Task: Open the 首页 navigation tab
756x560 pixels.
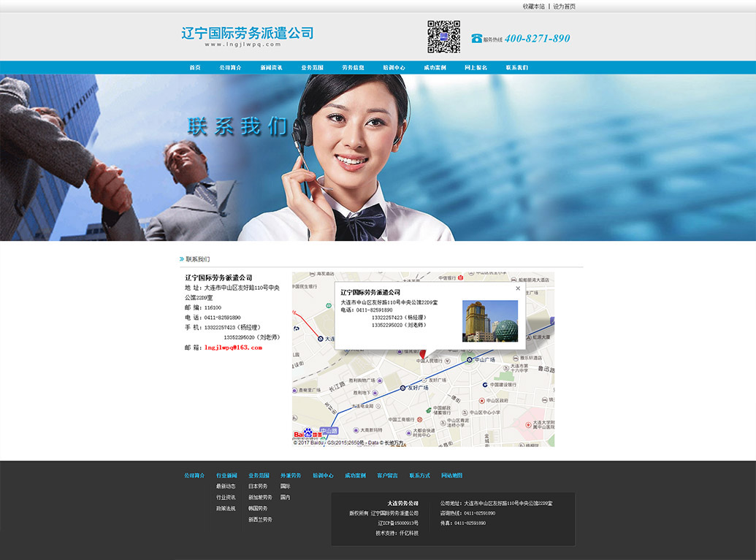Action: pos(195,67)
